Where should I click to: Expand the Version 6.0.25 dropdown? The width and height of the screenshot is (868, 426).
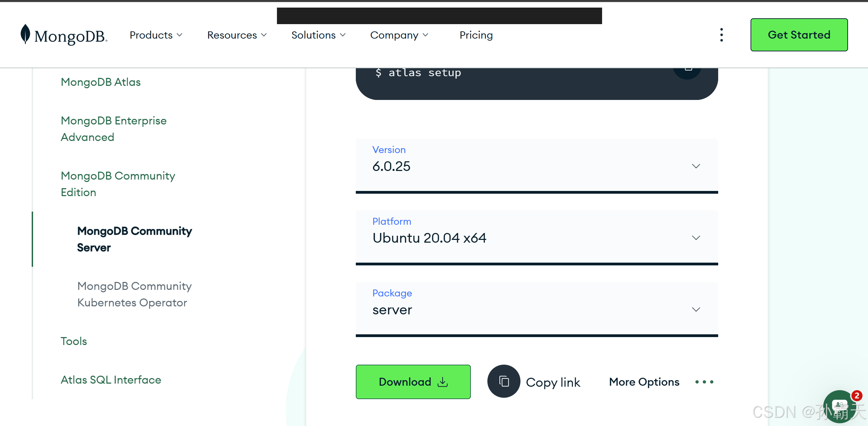click(x=537, y=166)
